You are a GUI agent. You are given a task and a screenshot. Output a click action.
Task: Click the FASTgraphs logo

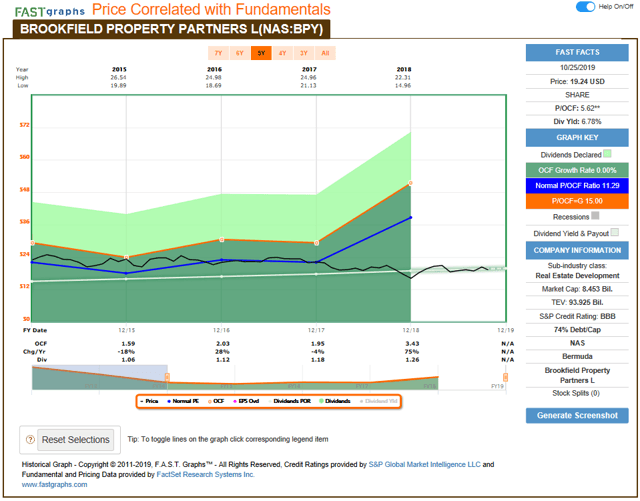pos(49,11)
